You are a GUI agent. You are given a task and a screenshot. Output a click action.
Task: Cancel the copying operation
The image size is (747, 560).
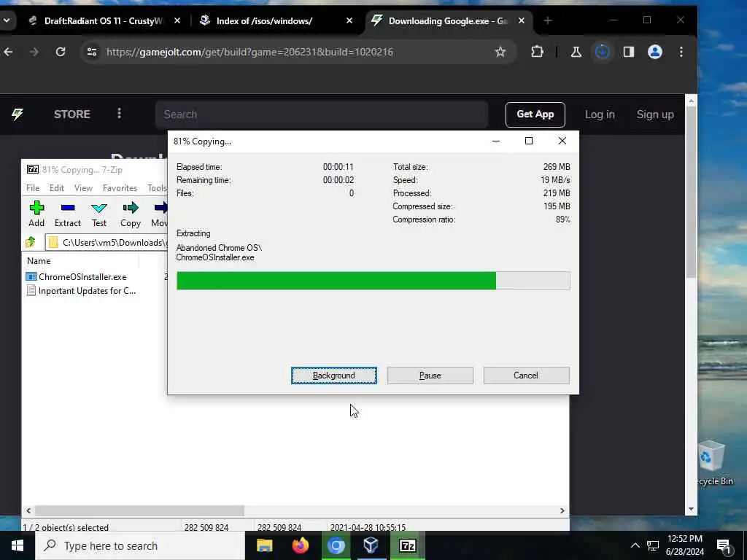point(526,376)
